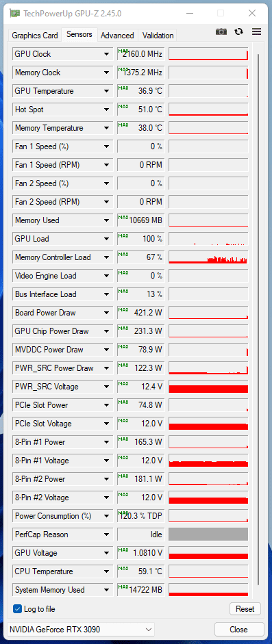Click the CPU Temperature value 59.1 °C
This screenshot has width=272, height=644.
pyautogui.click(x=141, y=571)
